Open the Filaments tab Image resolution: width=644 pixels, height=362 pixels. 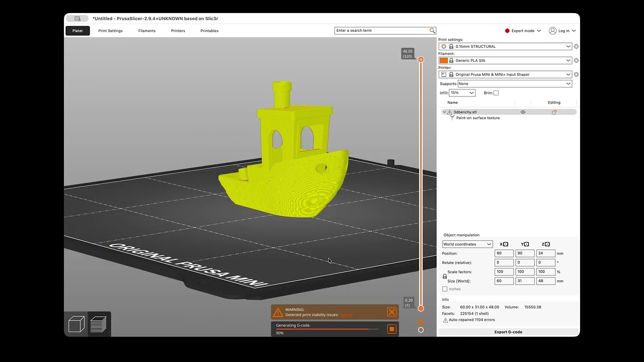147,31
